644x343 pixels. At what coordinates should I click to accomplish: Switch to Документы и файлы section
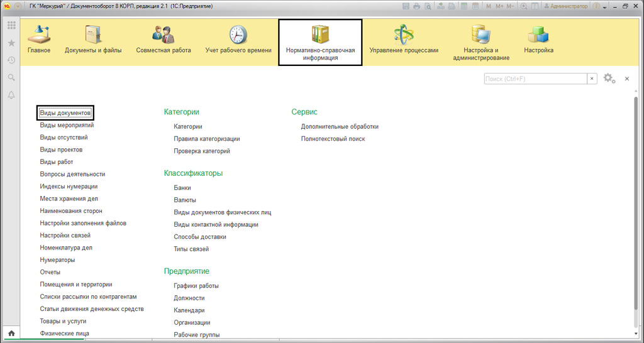(93, 40)
